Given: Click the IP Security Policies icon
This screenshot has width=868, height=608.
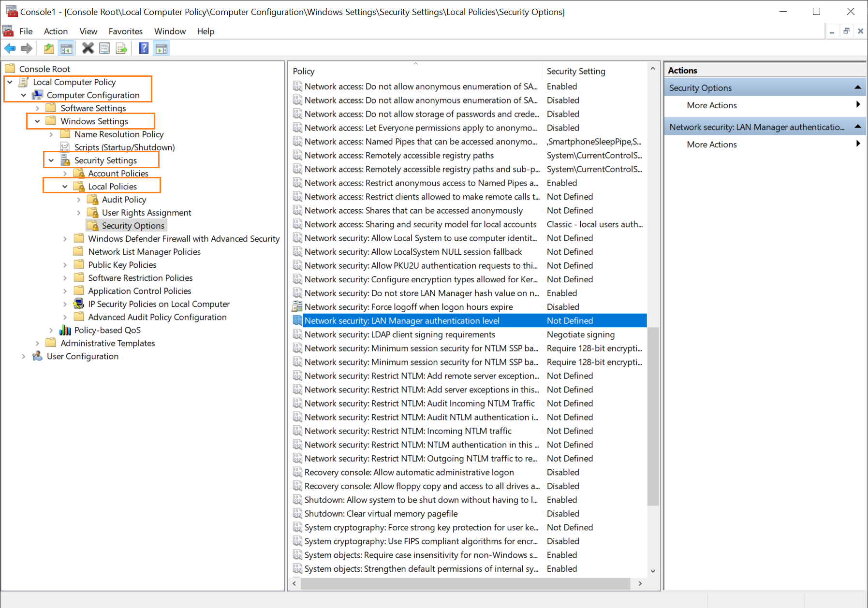Looking at the screenshot, I should point(79,304).
